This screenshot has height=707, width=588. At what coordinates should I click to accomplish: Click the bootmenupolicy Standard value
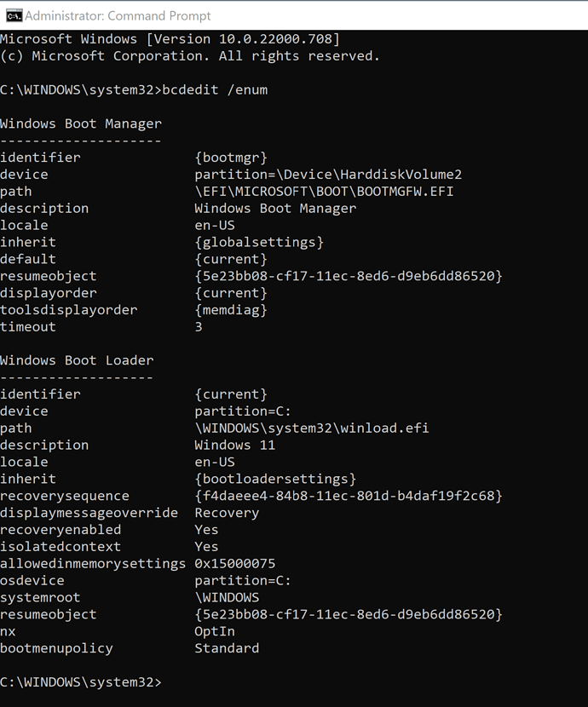(227, 648)
